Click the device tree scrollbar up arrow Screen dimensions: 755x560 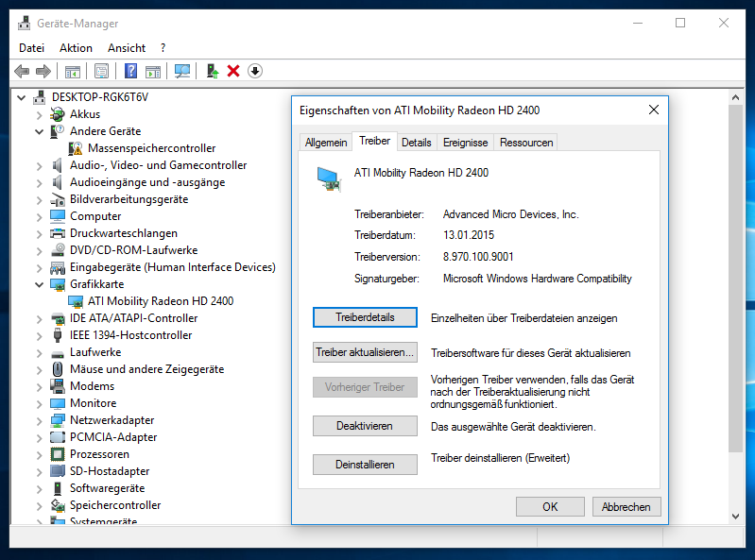click(735, 97)
